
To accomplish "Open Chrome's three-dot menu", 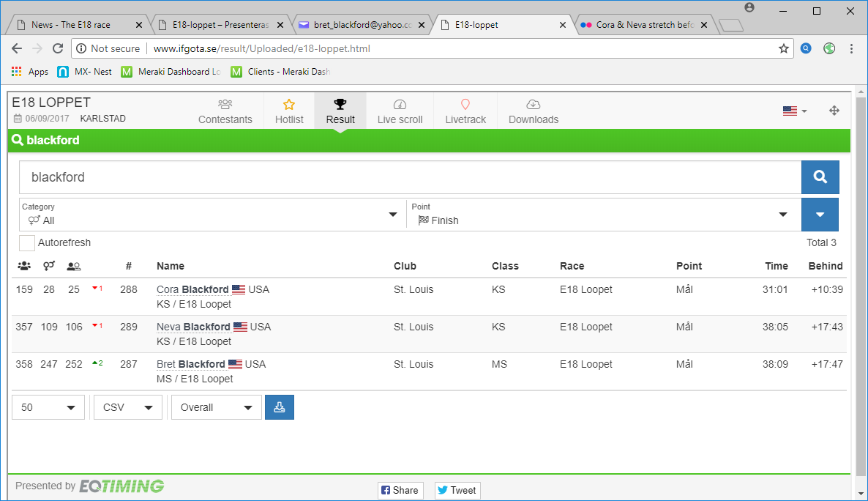I will [x=851, y=48].
